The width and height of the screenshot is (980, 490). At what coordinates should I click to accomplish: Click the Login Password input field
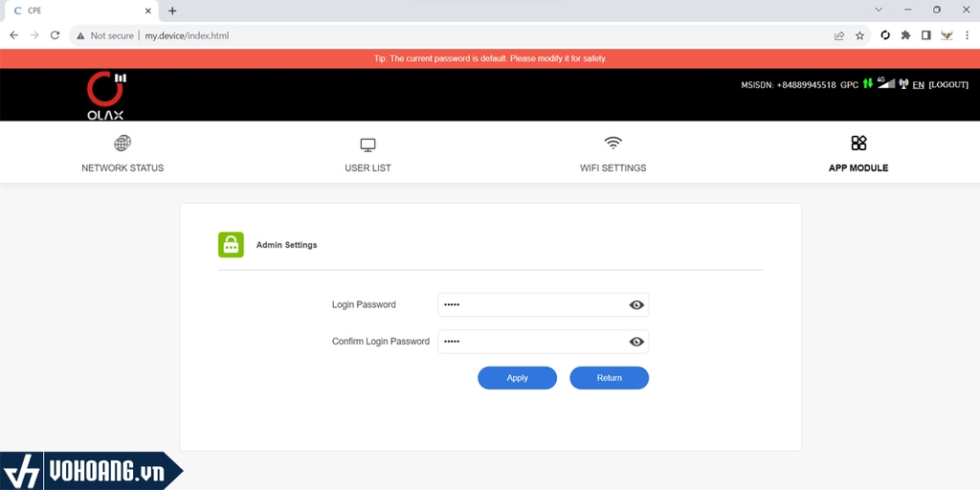tap(544, 305)
